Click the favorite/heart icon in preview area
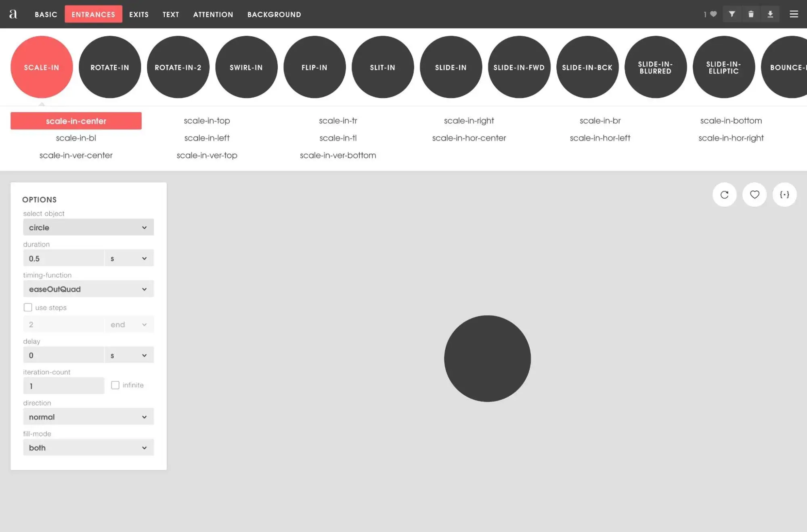This screenshot has height=532, width=807. (754, 194)
